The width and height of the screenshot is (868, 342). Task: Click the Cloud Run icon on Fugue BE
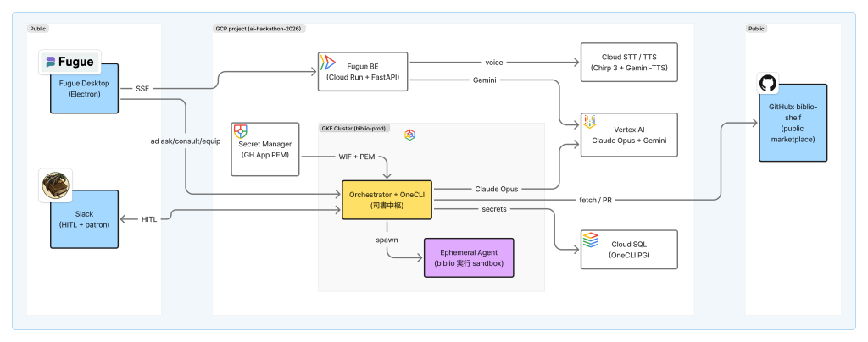pyautogui.click(x=327, y=63)
